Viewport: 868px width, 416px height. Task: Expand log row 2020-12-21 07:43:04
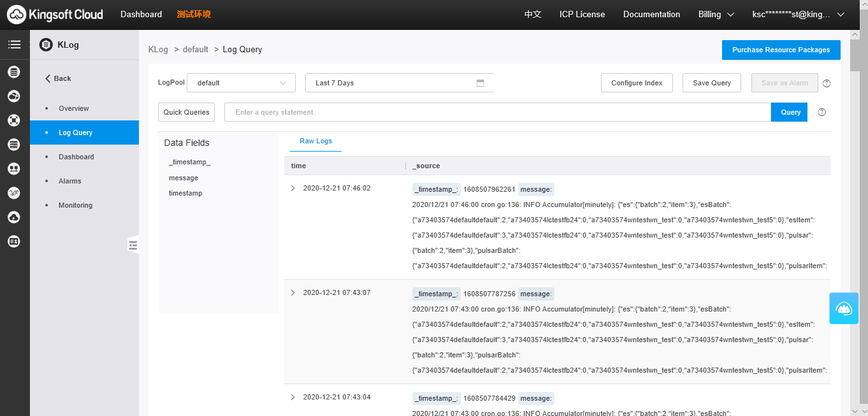point(293,397)
